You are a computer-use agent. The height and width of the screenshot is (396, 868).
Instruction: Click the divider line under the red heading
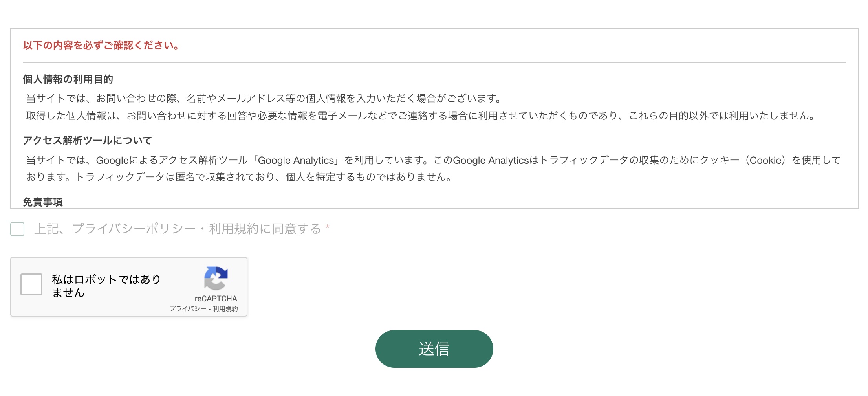click(434, 62)
